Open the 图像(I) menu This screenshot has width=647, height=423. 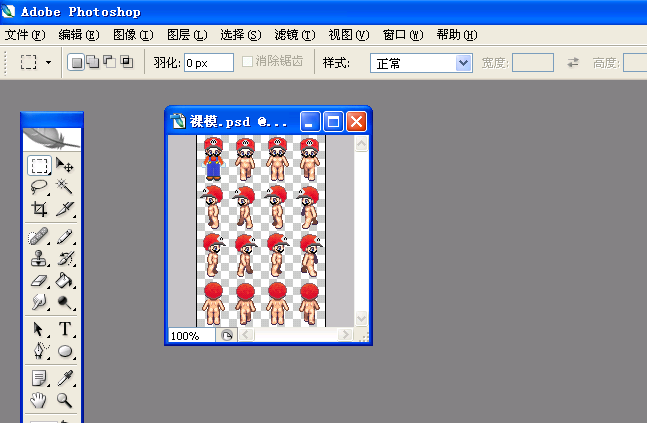point(133,35)
